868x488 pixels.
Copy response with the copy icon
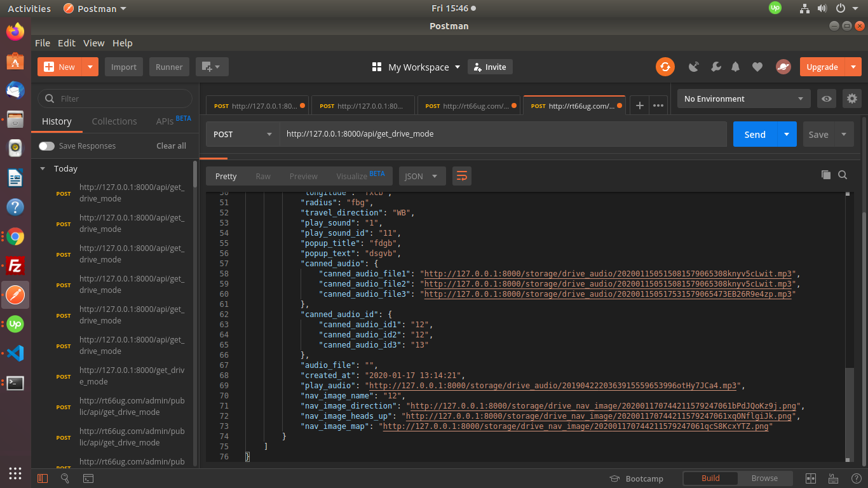pos(825,175)
